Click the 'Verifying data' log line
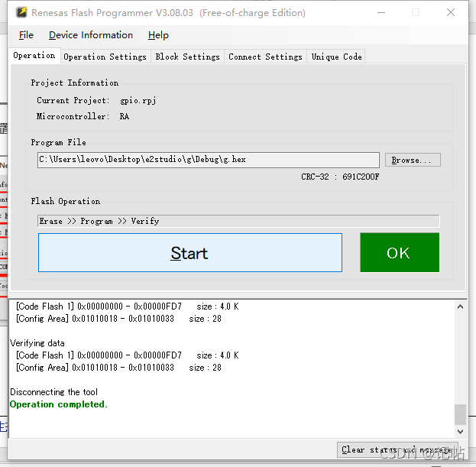The image size is (476, 467). (37, 343)
